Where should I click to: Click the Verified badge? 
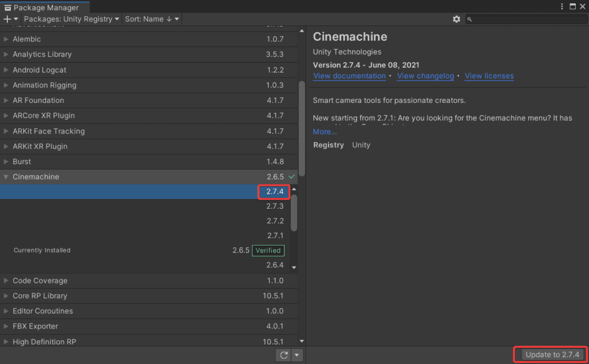[x=268, y=251]
